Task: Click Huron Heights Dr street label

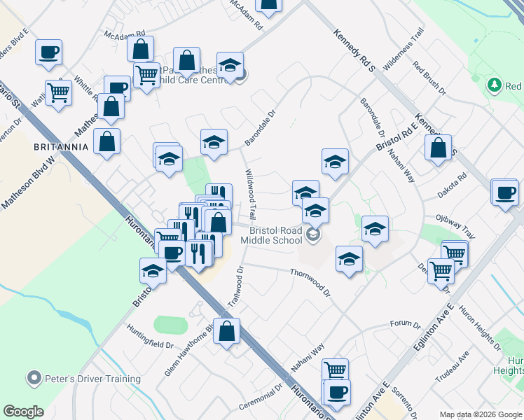Action: click(480, 328)
